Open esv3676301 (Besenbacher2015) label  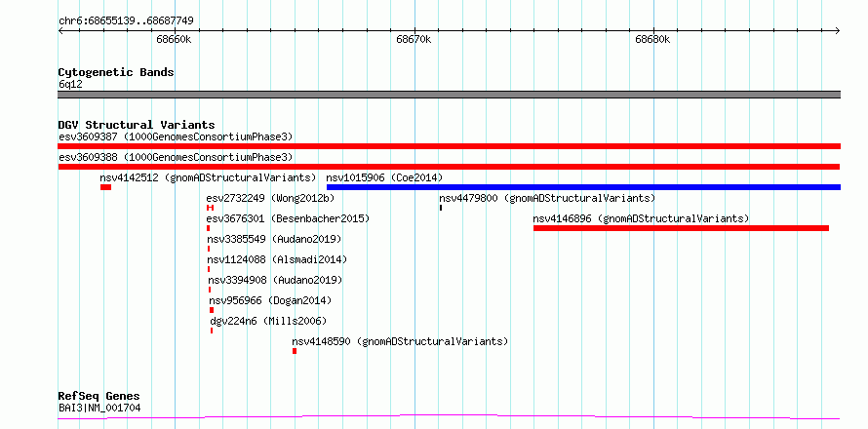[288, 218]
